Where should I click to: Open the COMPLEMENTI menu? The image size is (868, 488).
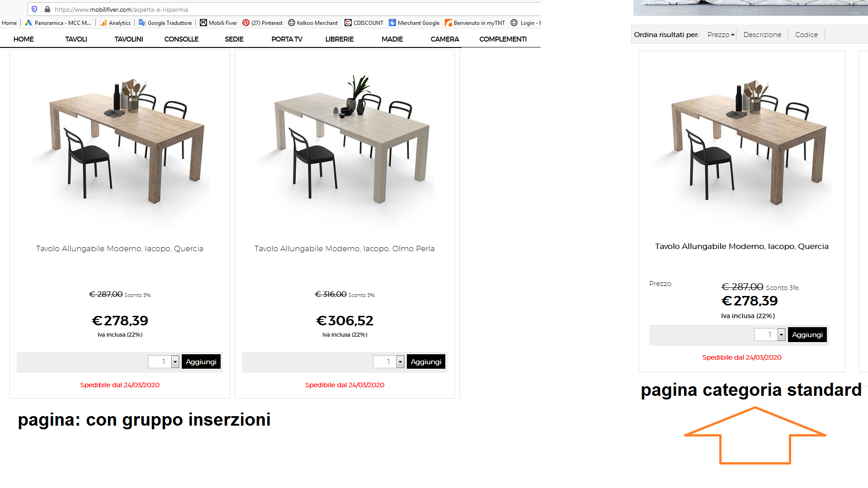click(503, 39)
